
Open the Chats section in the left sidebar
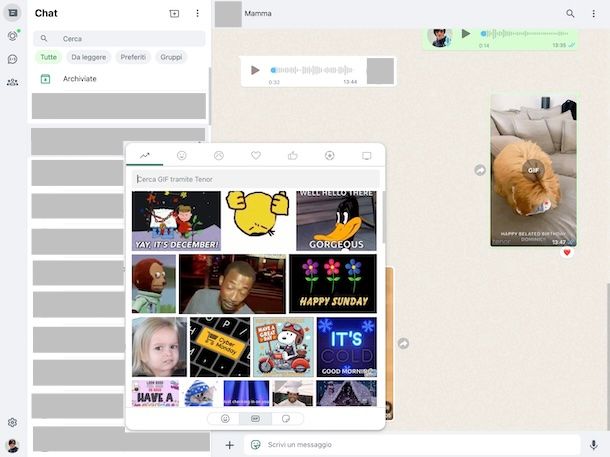pos(12,13)
